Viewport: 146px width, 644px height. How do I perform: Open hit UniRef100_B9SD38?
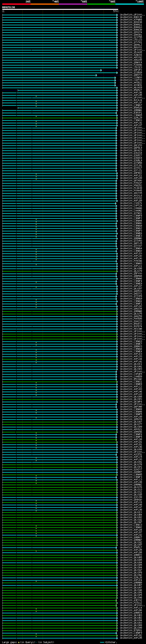point(131,22)
